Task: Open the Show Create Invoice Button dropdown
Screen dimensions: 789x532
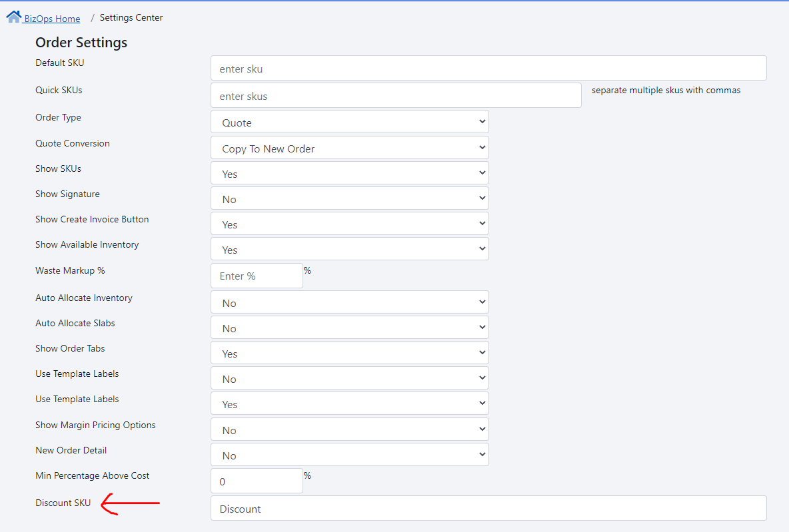Action: click(x=349, y=224)
